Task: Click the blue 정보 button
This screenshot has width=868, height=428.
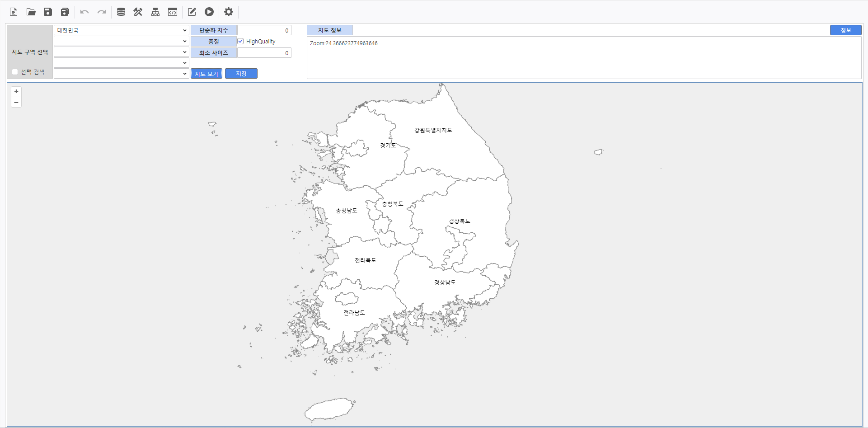Action: (x=845, y=30)
